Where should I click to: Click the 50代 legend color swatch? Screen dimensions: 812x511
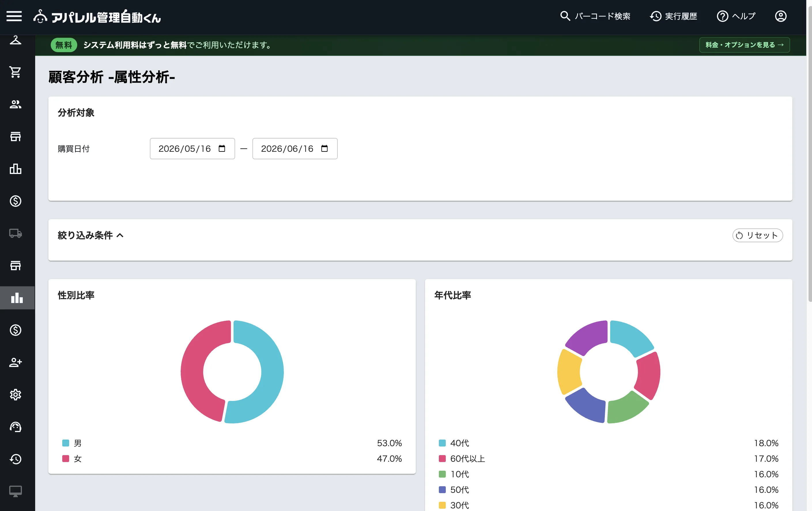(x=442, y=489)
